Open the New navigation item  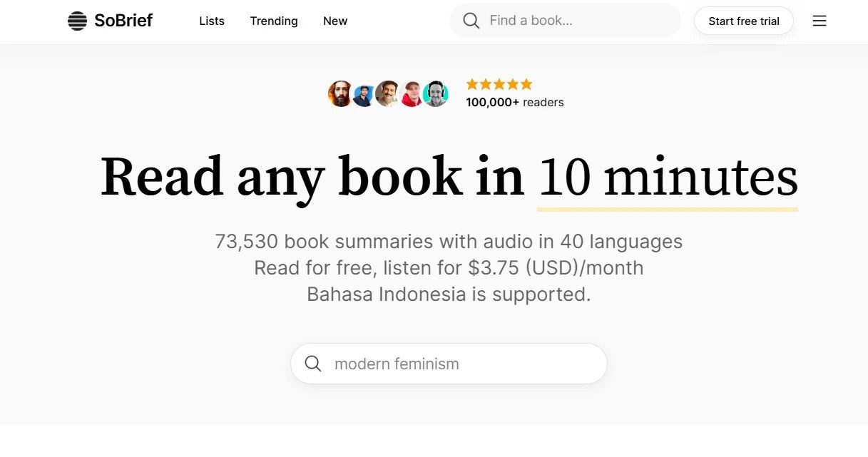(x=335, y=21)
